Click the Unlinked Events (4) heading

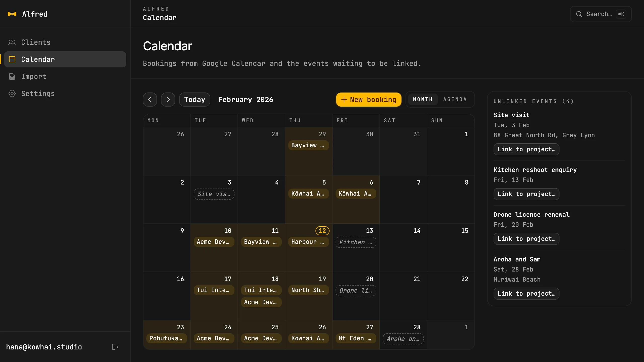(534, 101)
